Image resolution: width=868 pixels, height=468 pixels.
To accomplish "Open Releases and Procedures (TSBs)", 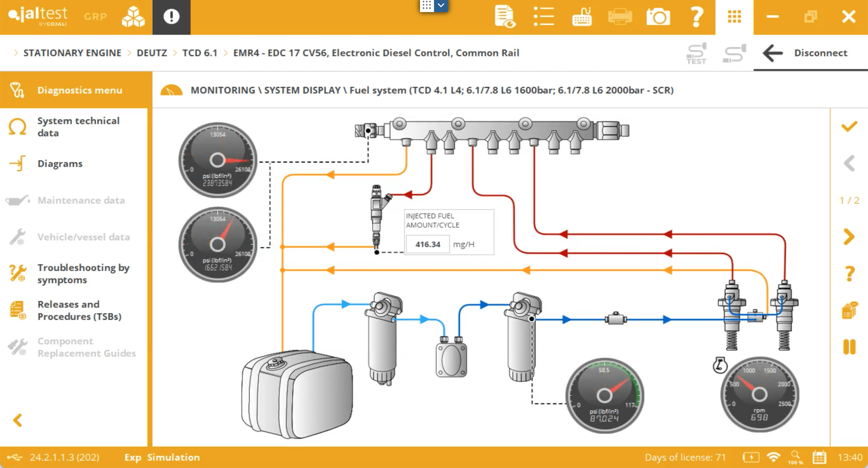I will (x=79, y=310).
